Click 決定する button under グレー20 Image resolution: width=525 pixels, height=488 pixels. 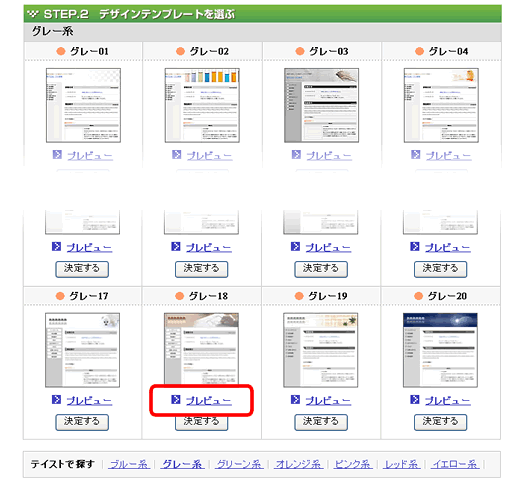tap(441, 422)
